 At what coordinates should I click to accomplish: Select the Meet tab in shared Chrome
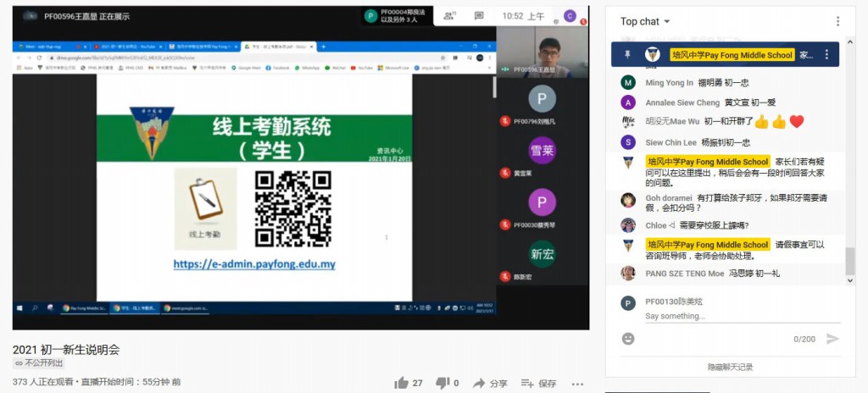[x=50, y=47]
